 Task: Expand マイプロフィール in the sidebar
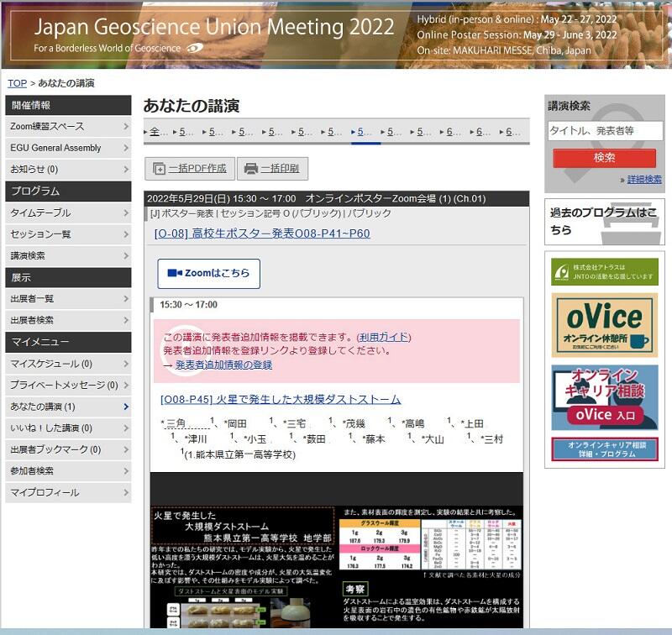point(68,492)
